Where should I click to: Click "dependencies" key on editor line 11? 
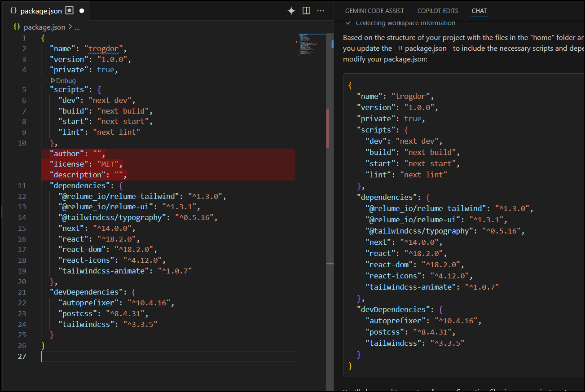tap(80, 185)
